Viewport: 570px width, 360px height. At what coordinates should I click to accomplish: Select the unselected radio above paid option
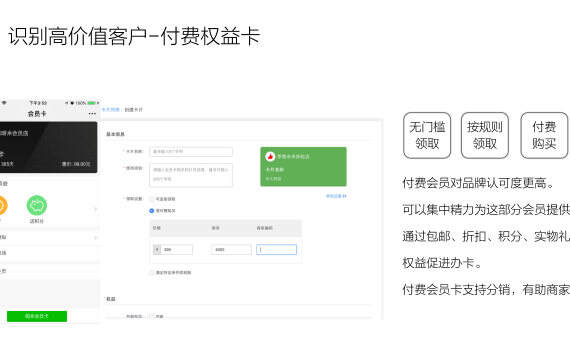coord(152,199)
